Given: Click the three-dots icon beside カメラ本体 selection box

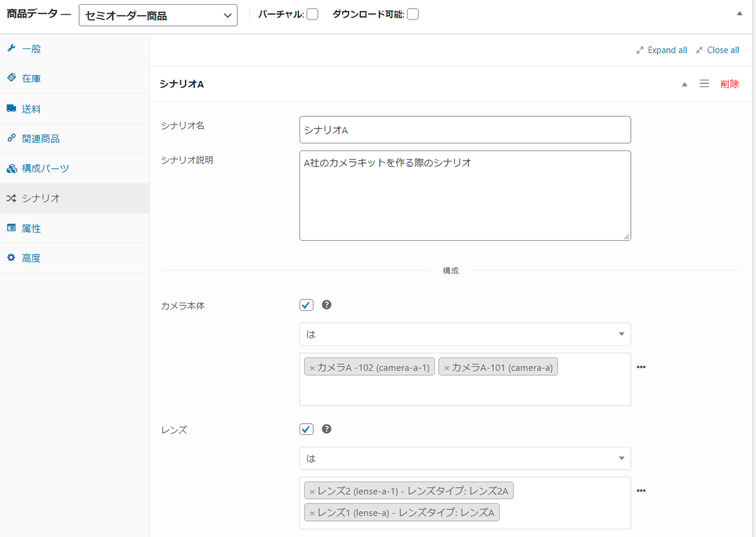Looking at the screenshot, I should [x=641, y=367].
